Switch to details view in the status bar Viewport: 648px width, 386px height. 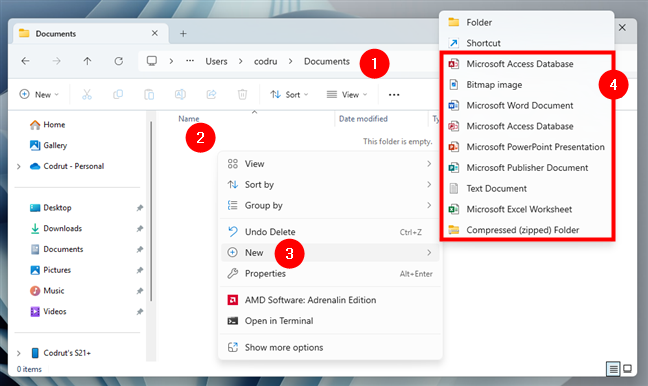pyautogui.click(x=613, y=368)
